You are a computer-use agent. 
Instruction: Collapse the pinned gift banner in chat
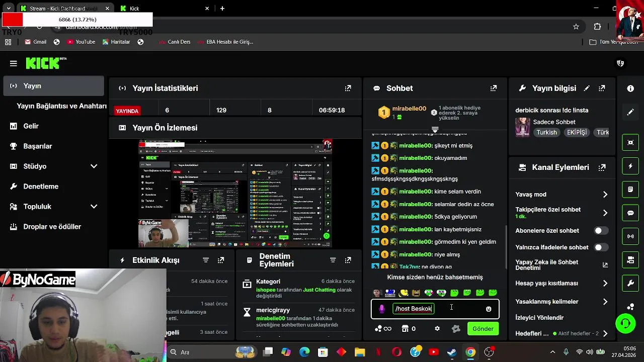point(435,129)
